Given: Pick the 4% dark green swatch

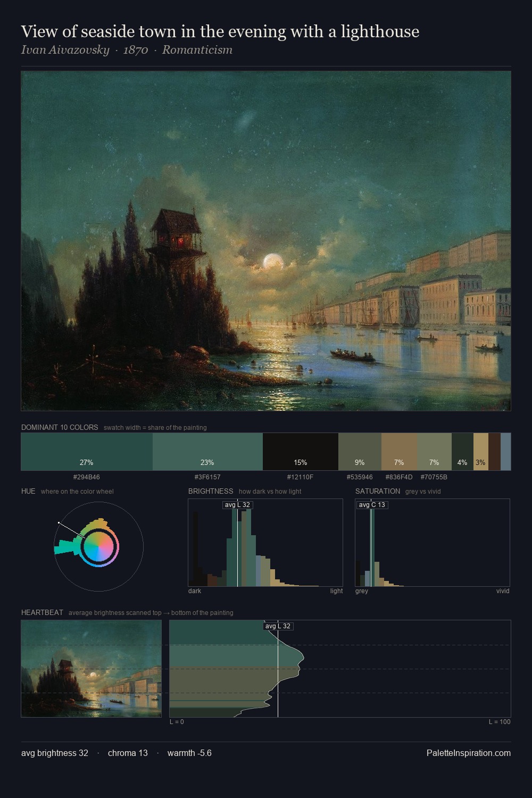Looking at the screenshot, I should (462, 452).
